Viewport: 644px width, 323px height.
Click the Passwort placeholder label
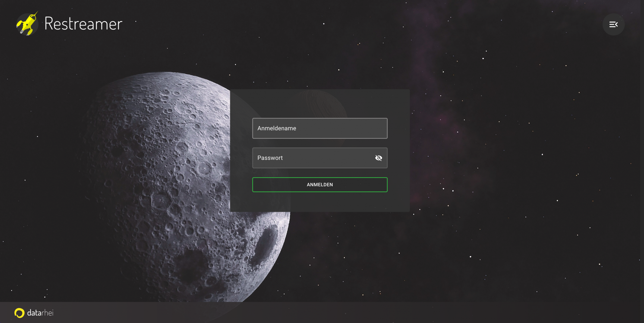tap(270, 158)
